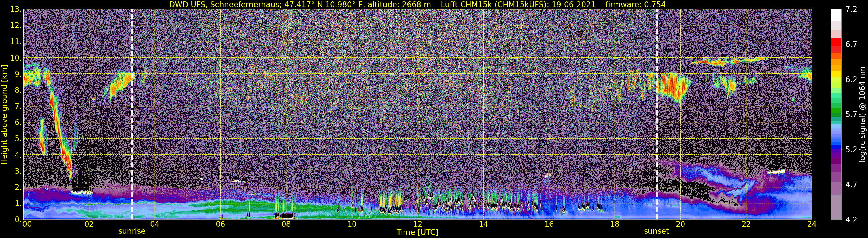Click the bright red colorbar band beside 6.7
The width and height of the screenshot is (868, 238).
pyautogui.click(x=836, y=42)
